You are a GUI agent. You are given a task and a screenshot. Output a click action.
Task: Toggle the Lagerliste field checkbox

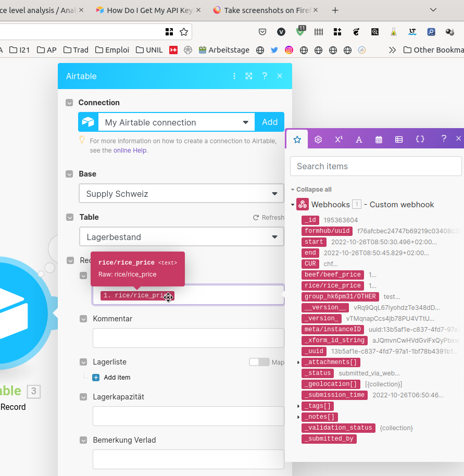[x=83, y=362]
